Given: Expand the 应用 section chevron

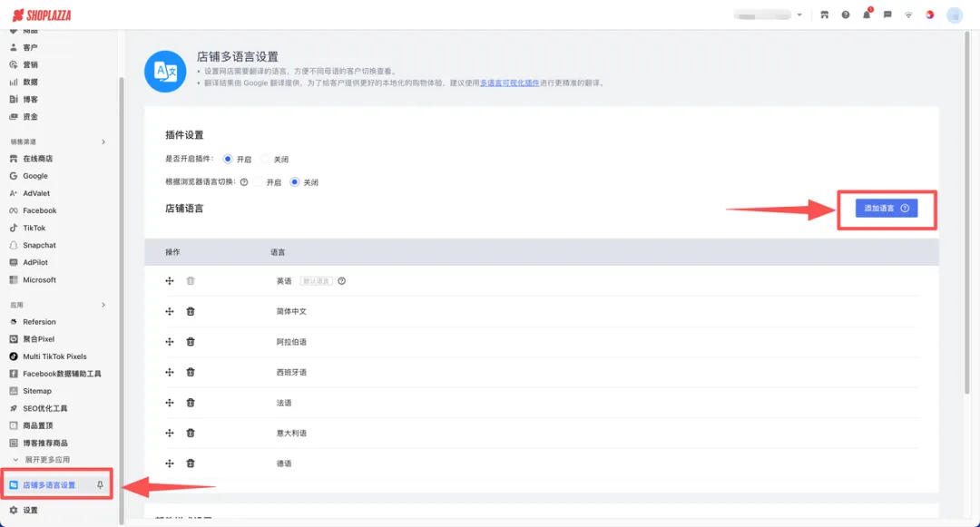Looking at the screenshot, I should [103, 305].
